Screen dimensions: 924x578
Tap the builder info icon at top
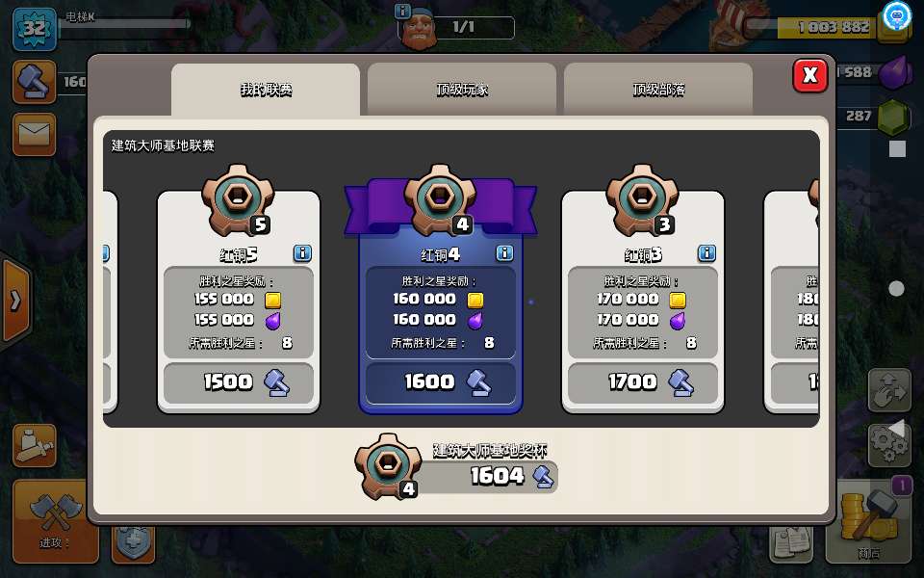(402, 11)
